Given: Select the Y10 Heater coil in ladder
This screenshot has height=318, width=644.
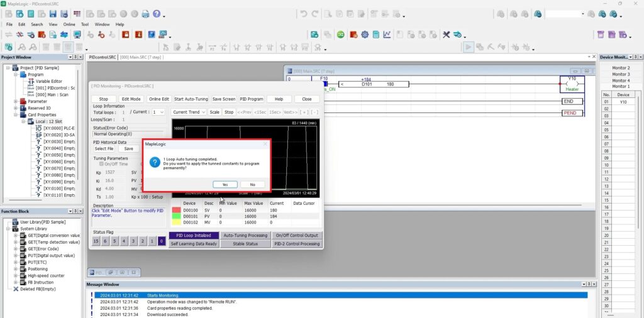Looking at the screenshot, I should tap(572, 84).
